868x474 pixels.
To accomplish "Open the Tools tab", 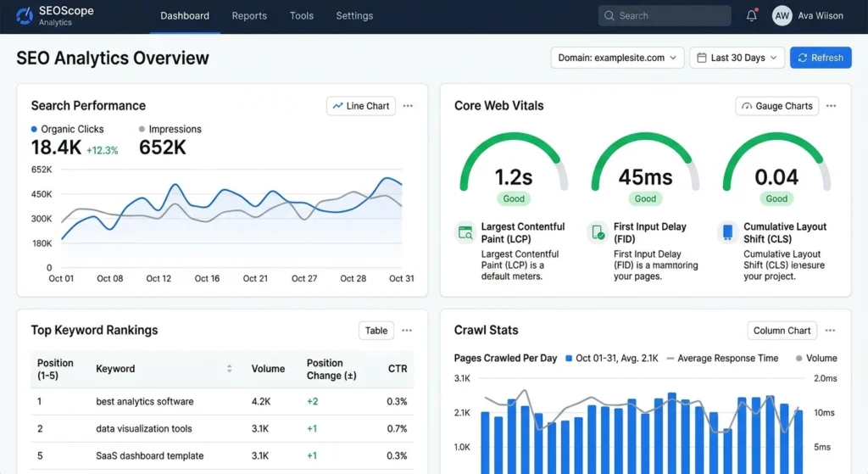I will click(x=302, y=16).
